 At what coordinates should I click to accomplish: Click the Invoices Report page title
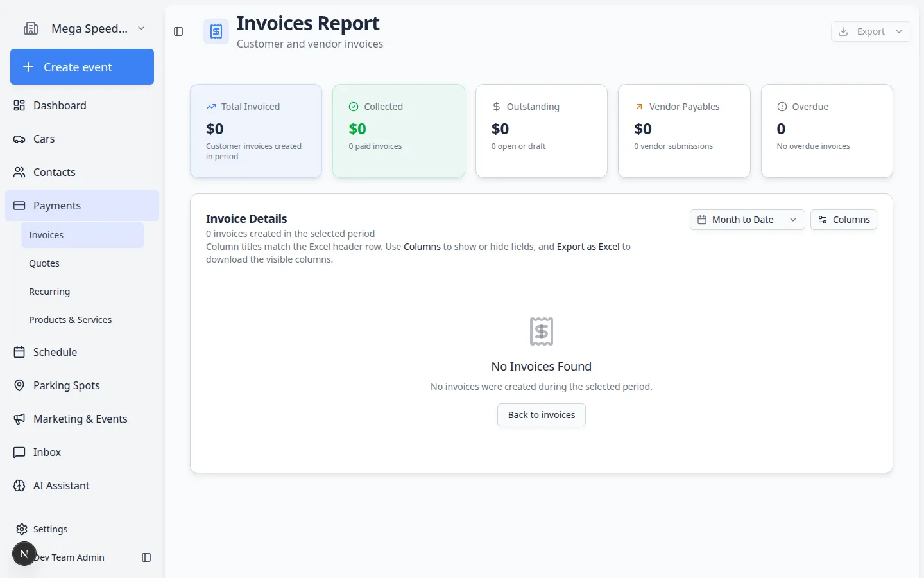coord(308,23)
